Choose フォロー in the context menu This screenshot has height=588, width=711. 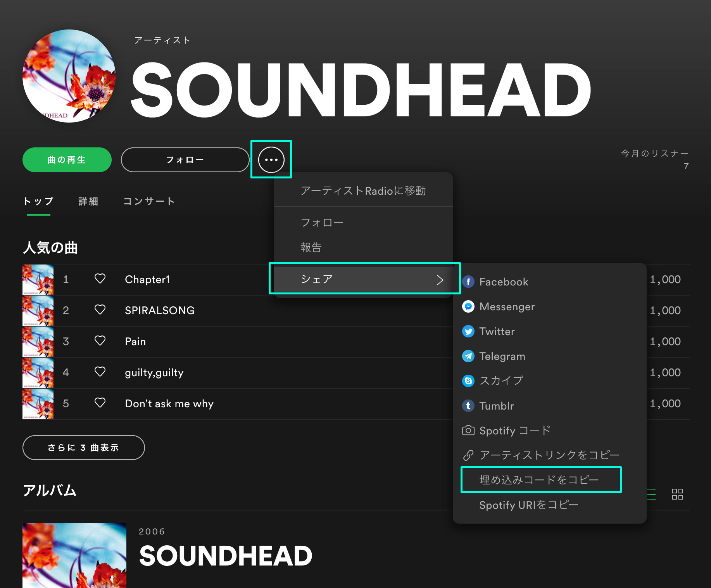tap(363, 223)
